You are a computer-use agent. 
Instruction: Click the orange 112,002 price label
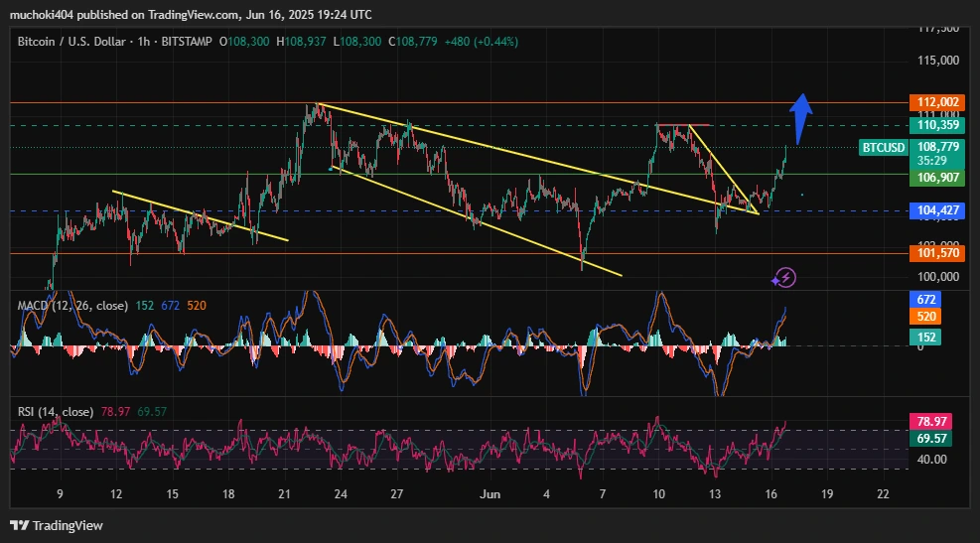click(x=936, y=102)
